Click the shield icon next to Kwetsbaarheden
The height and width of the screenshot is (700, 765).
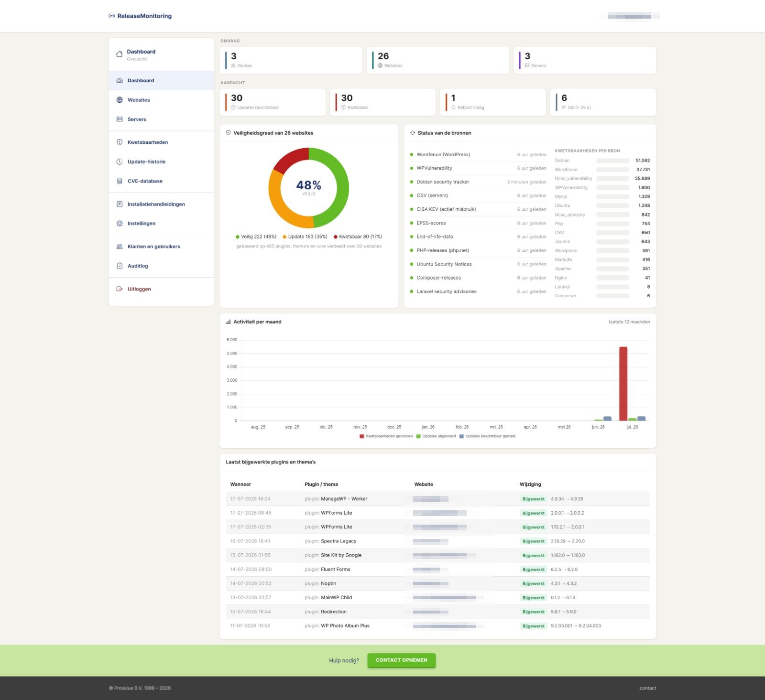click(120, 142)
